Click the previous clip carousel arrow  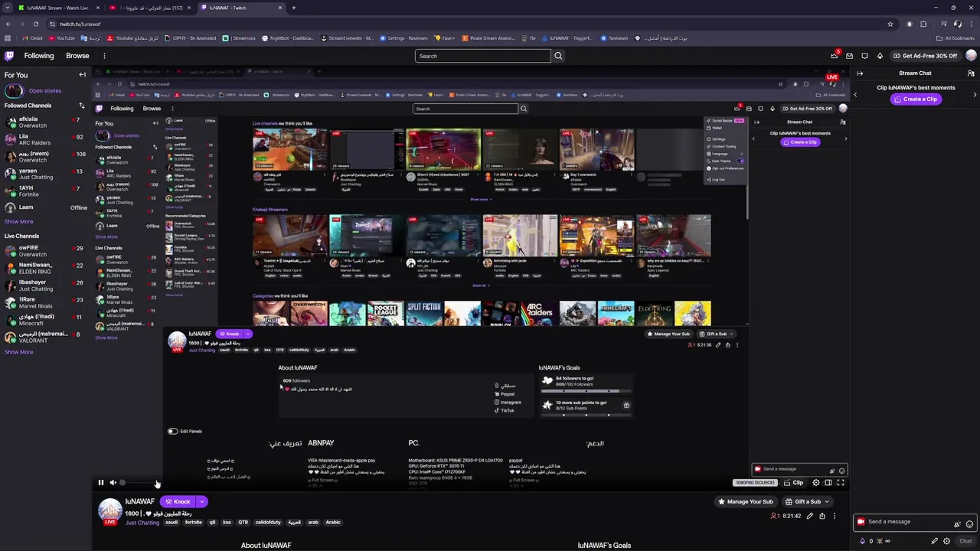pos(856,95)
